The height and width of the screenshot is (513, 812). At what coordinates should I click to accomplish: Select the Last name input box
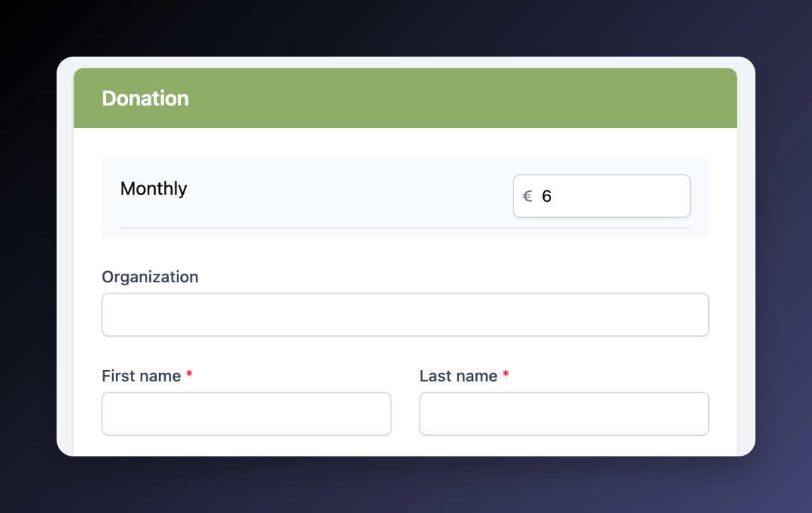(x=564, y=414)
